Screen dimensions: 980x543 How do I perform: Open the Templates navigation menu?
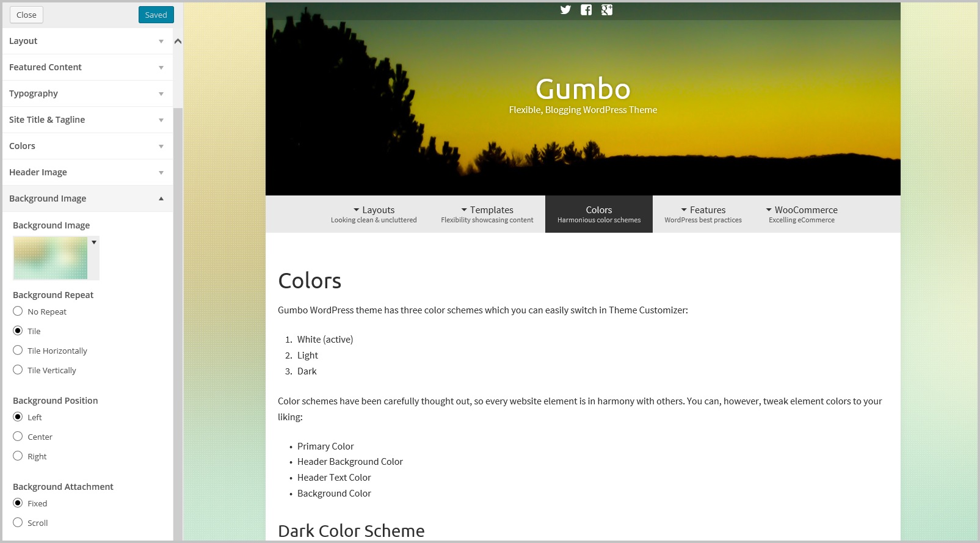(487, 214)
